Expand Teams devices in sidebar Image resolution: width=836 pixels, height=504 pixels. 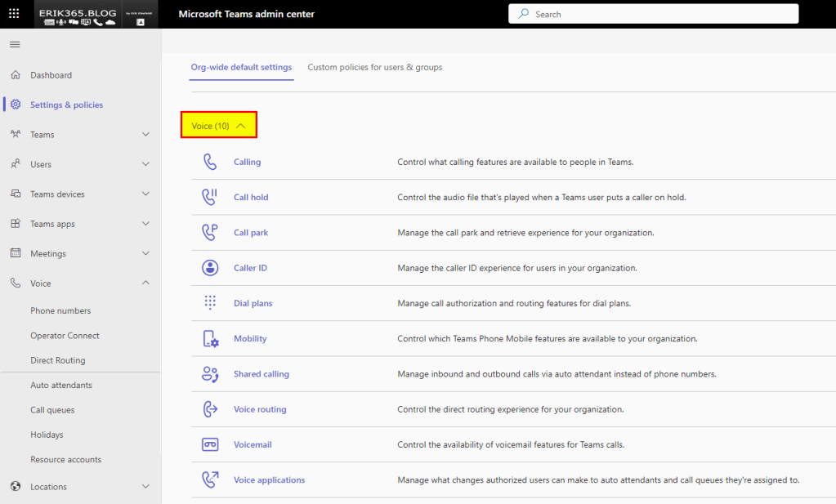point(145,194)
